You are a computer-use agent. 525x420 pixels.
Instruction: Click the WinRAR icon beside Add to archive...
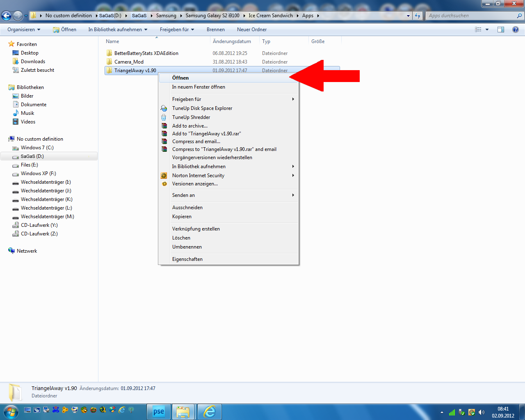pyautogui.click(x=164, y=126)
